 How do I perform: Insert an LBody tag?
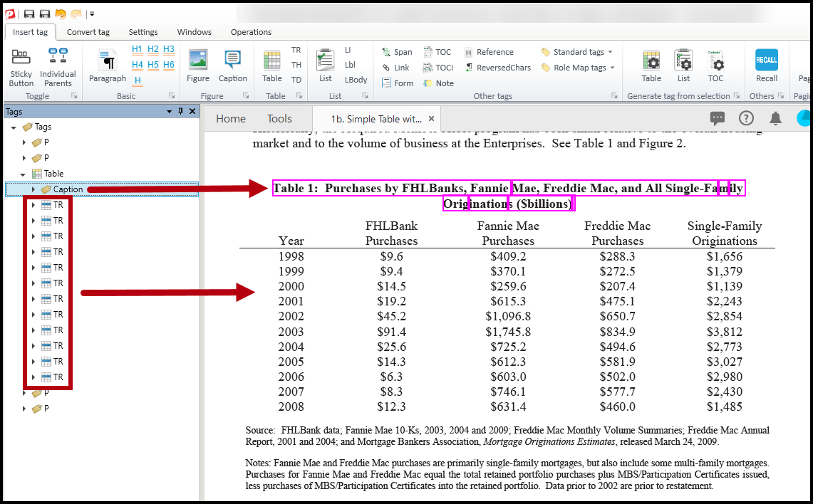click(356, 80)
